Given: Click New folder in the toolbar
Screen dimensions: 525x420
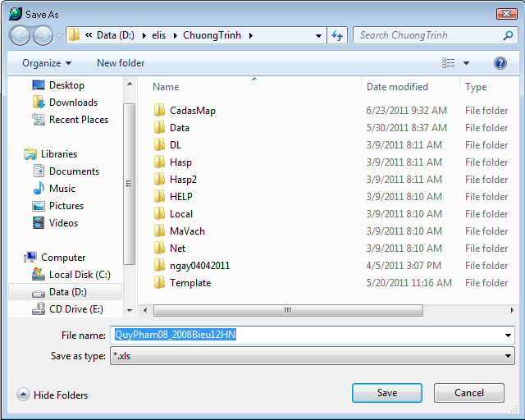Looking at the screenshot, I should coord(121,63).
